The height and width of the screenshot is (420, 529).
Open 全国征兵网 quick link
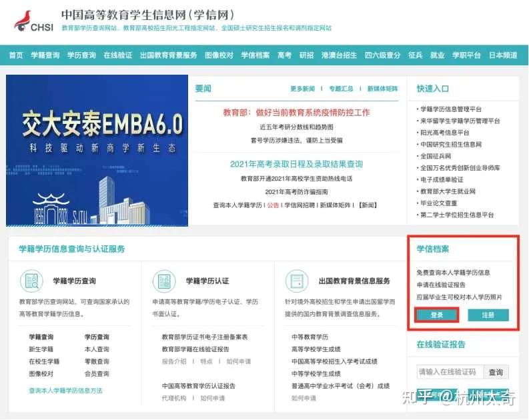[436, 156]
